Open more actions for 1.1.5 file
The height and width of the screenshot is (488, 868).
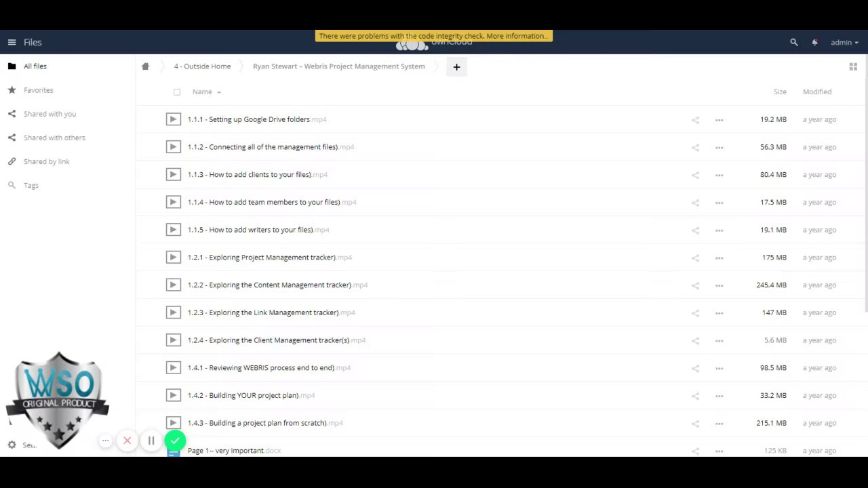click(719, 230)
